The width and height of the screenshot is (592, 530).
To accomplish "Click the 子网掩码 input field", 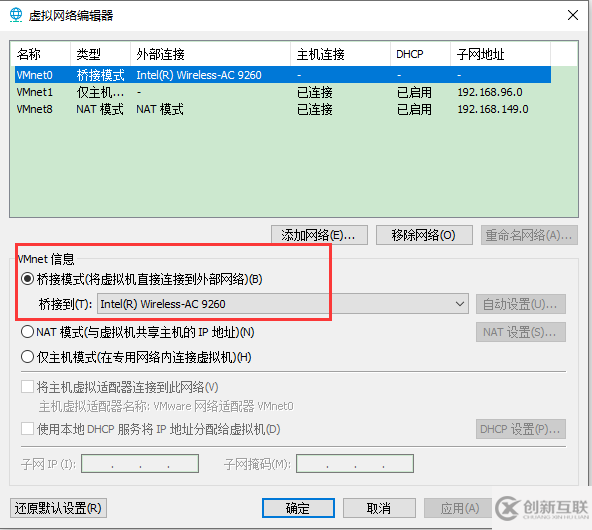I will pyautogui.click(x=355, y=464).
